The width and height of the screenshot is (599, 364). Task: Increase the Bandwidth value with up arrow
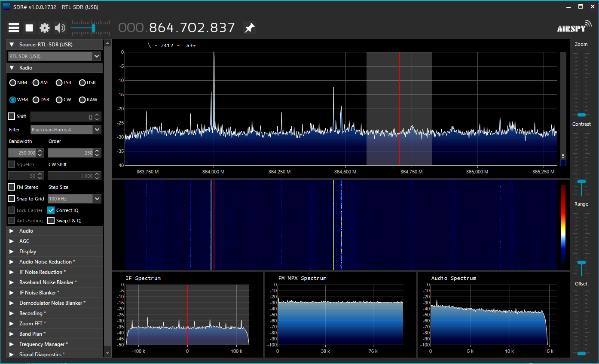(40, 151)
